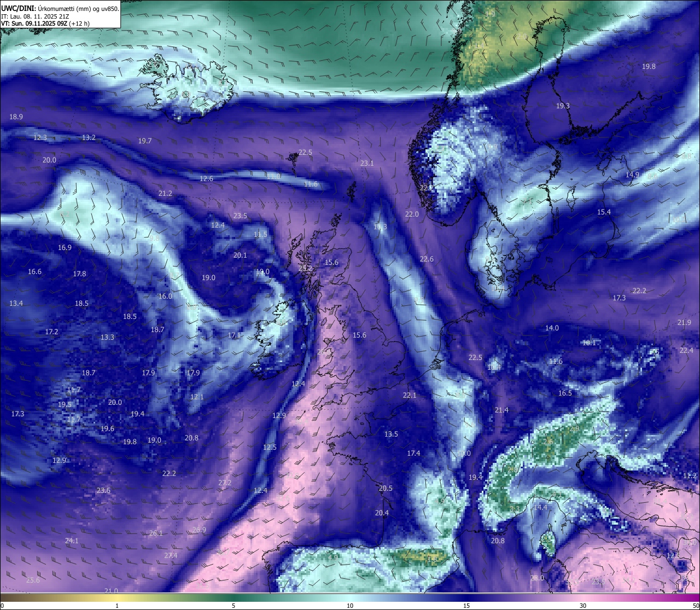Click the 17.4 value over France

pyautogui.click(x=413, y=453)
